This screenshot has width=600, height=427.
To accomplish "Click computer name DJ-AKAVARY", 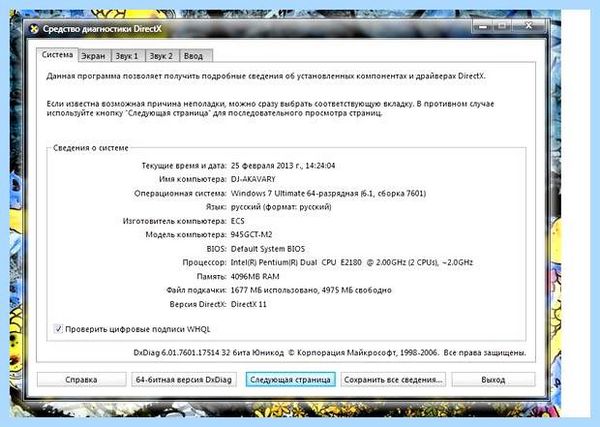I will 253,179.
